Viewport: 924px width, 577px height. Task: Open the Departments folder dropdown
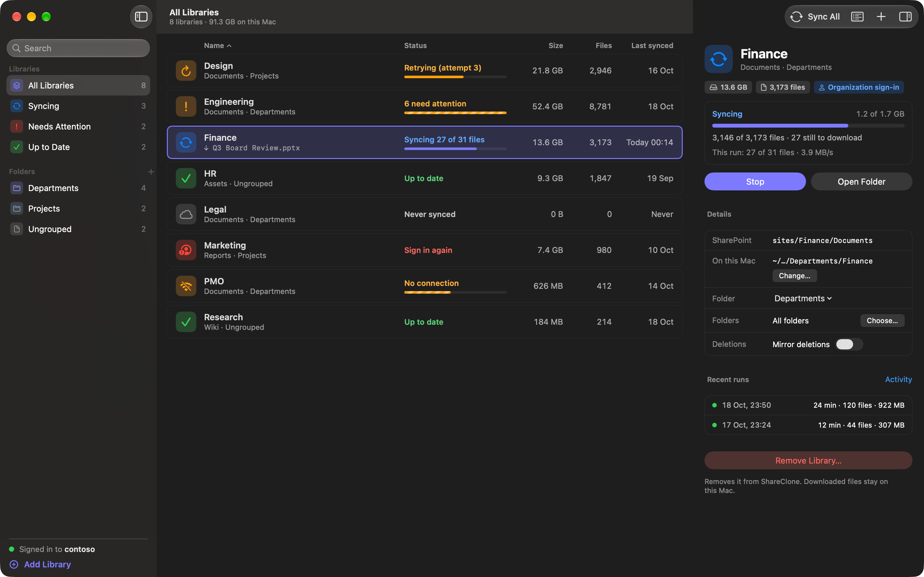803,298
